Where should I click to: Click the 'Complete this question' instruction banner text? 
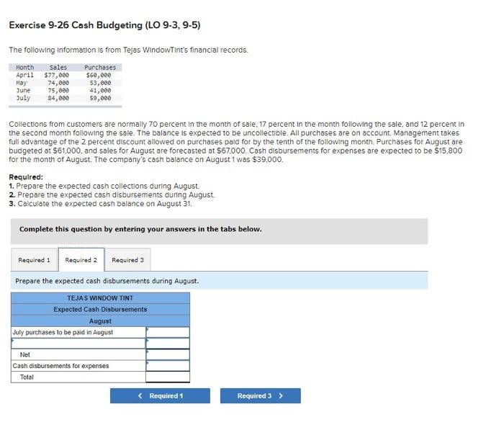click(140, 229)
